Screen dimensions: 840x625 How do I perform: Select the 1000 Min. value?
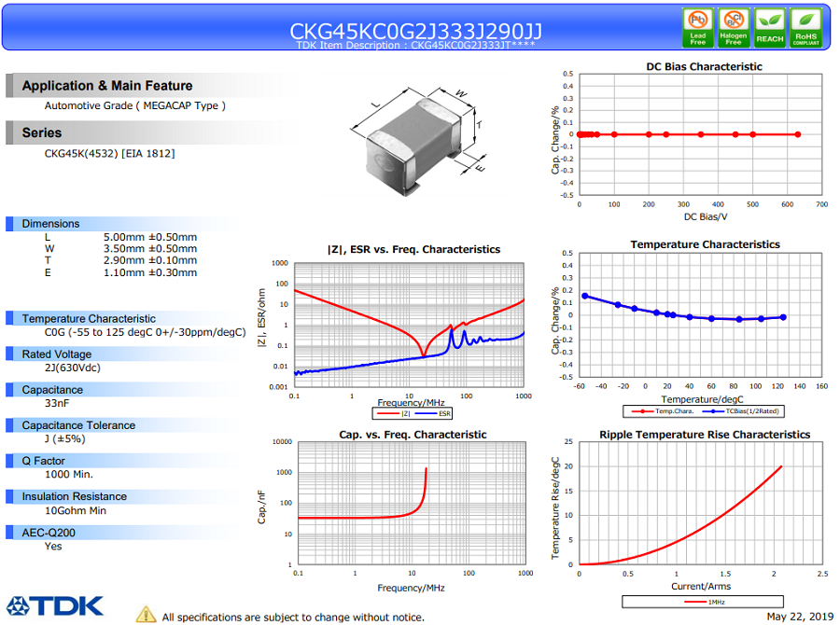pyautogui.click(x=68, y=475)
